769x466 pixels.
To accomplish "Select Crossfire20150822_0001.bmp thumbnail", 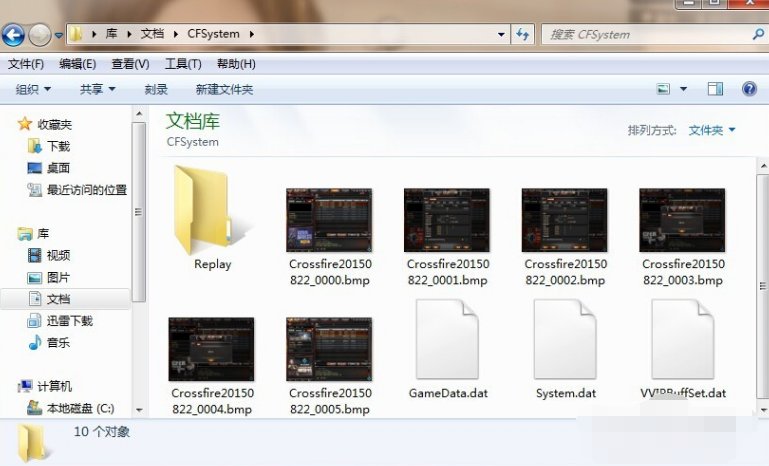I will pos(447,220).
